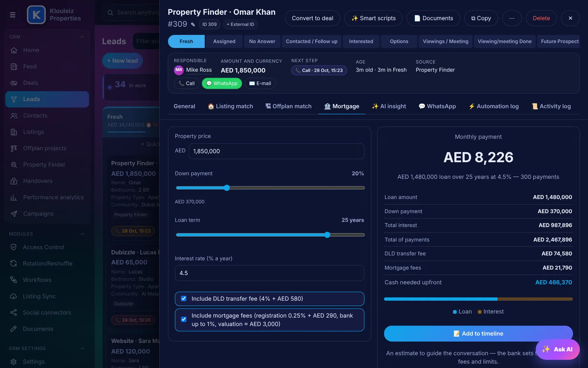Image resolution: width=588 pixels, height=368 pixels.
Task: Open the Activity log tab
Action: [x=551, y=106]
